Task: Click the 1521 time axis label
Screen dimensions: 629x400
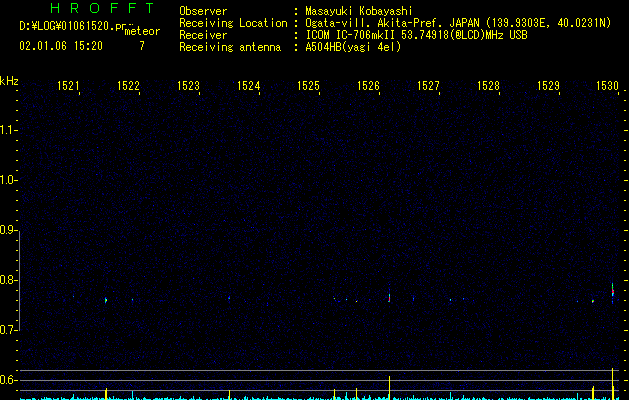Action: 68,85
